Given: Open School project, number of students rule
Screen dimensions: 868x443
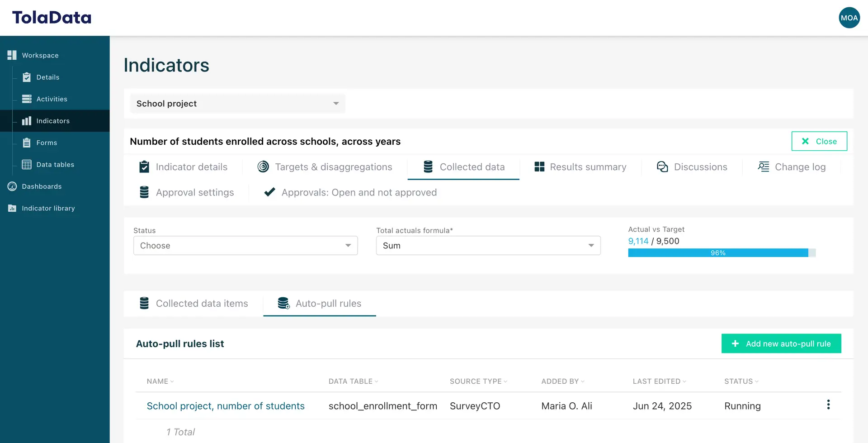Looking at the screenshot, I should click(226, 406).
